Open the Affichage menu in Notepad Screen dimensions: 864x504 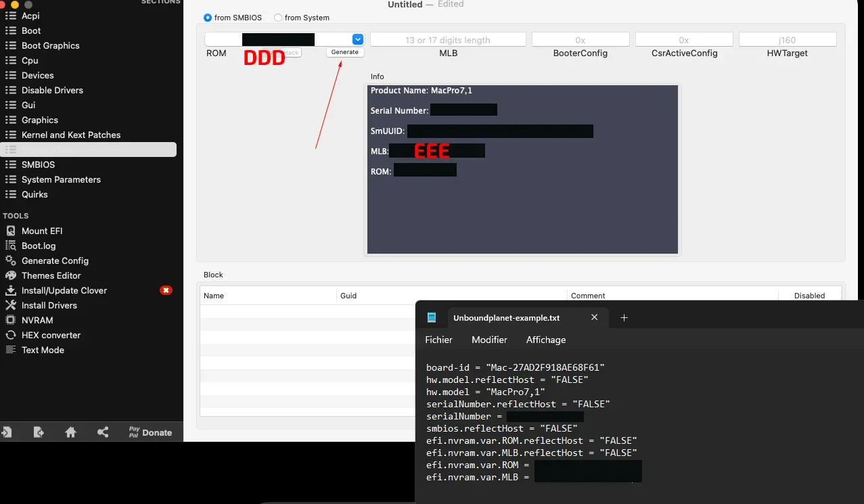point(545,340)
